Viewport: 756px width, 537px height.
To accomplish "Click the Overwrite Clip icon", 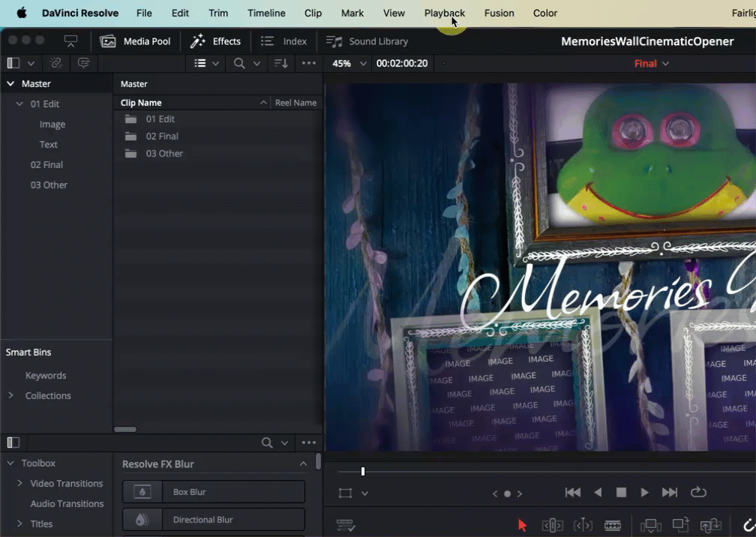I will point(680,525).
